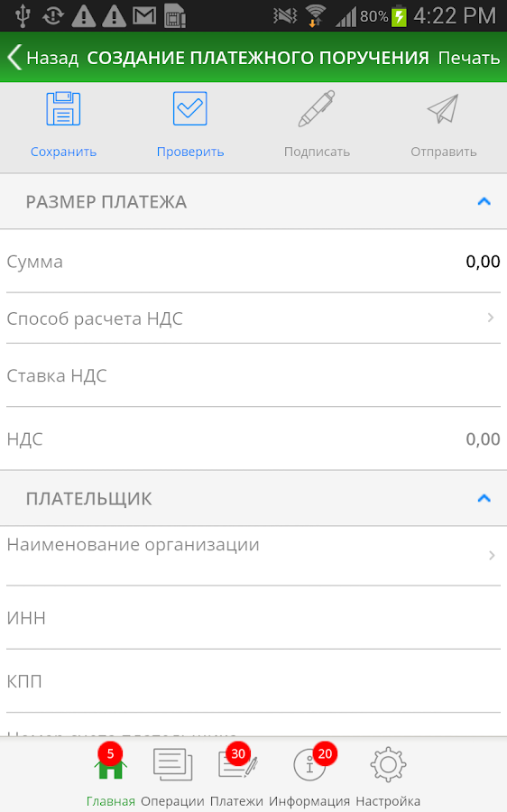Tap the Подписать pen icon
The width and height of the screenshot is (507, 812).
tap(317, 109)
